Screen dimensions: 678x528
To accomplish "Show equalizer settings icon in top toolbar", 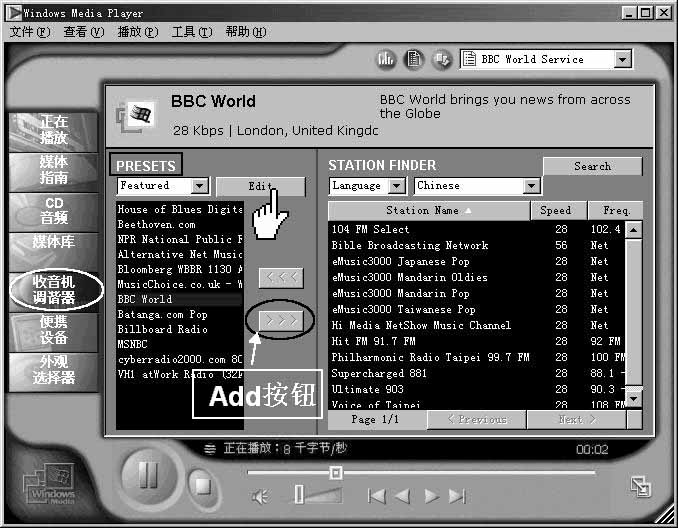I will (x=386, y=60).
